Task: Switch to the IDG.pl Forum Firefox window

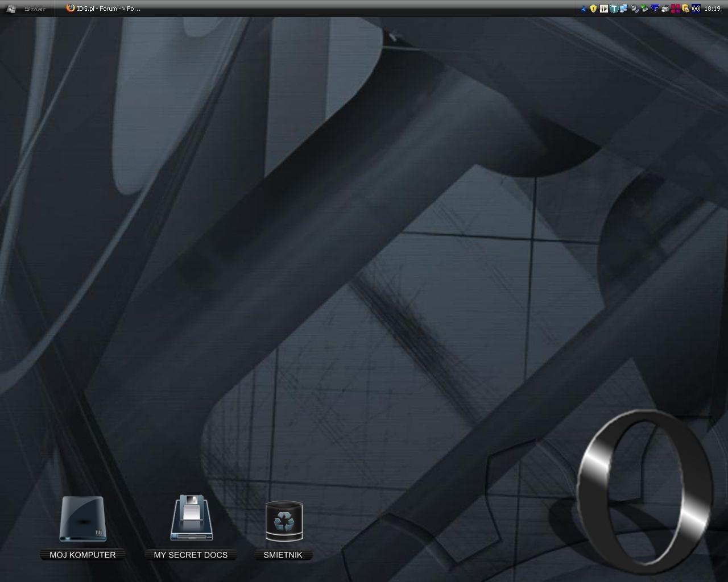Action: coord(104,9)
